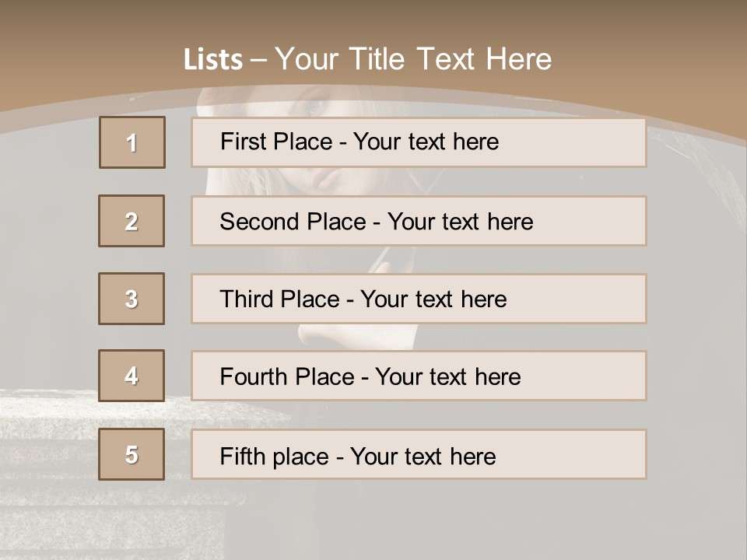The image size is (747, 560).
Task: Click the First Place text box
Action: click(x=419, y=142)
